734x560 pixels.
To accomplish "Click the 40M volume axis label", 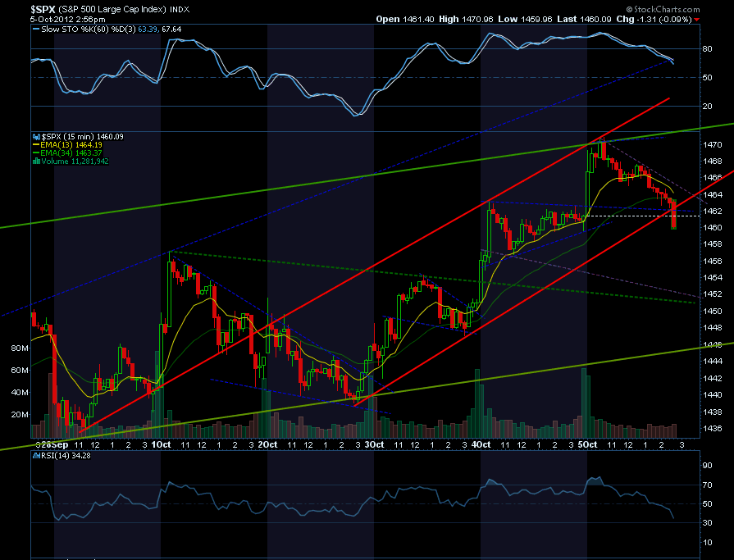I will 20,393.
